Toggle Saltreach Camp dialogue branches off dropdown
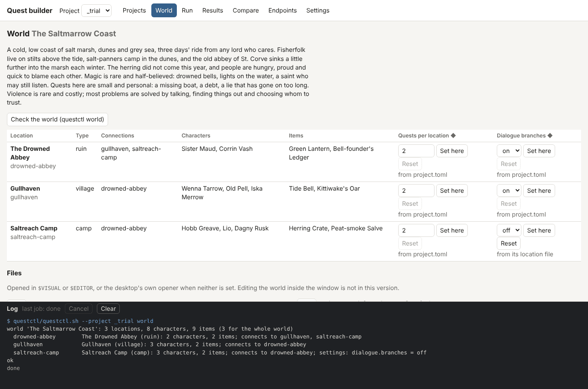 point(509,230)
